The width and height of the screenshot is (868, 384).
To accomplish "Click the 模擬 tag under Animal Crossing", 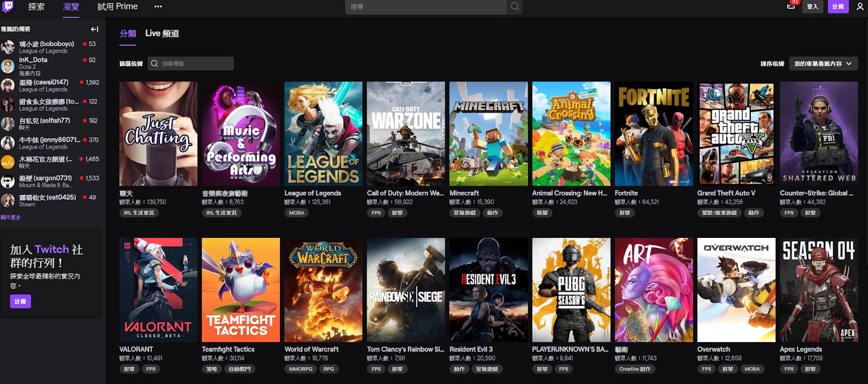I will point(542,213).
